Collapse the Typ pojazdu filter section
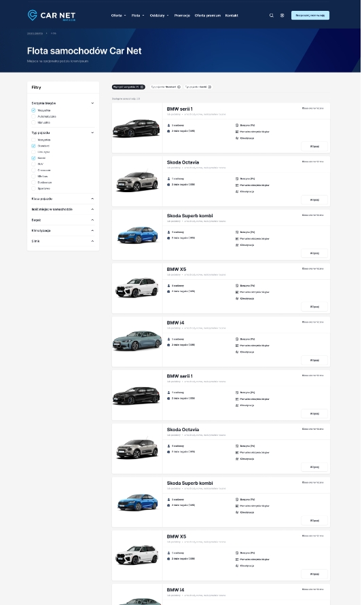The image size is (364, 605). point(92,132)
